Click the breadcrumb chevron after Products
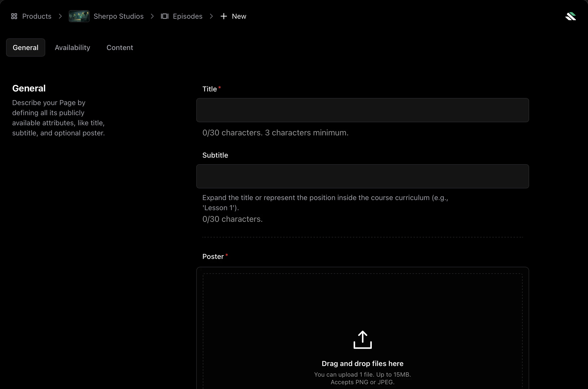The image size is (588, 389). (60, 16)
